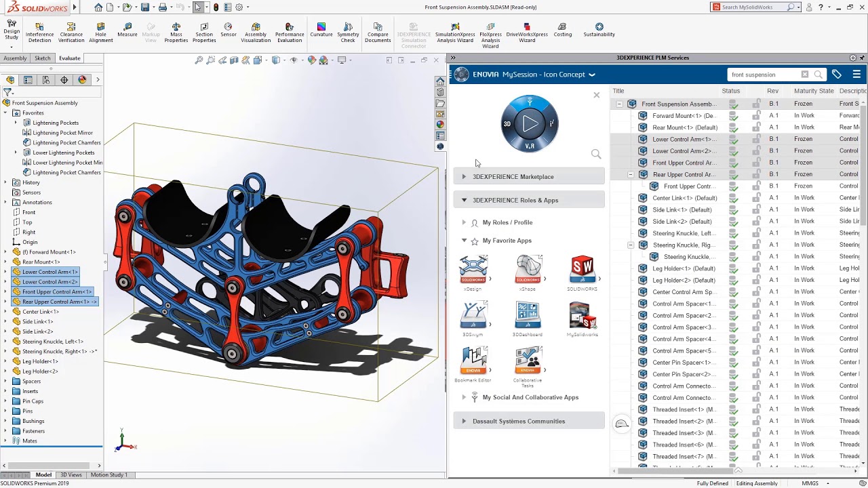Expand the 3DEXPERIENCE Marketplace section
868x488 pixels.
pos(529,177)
